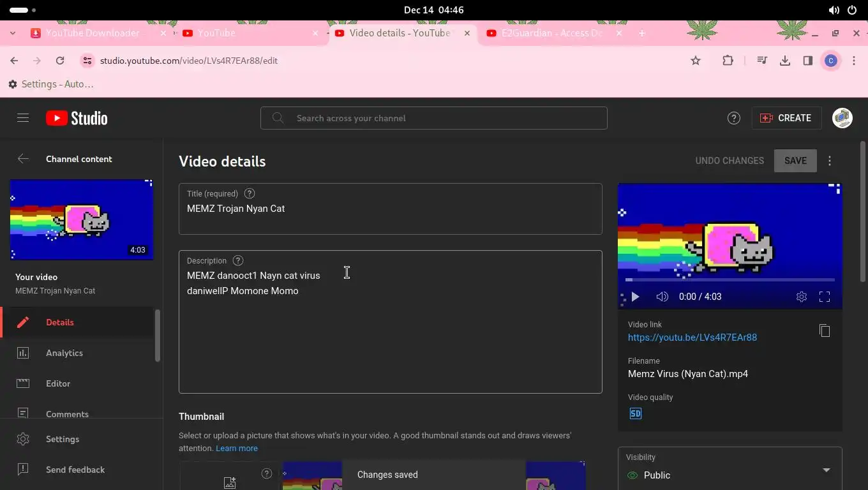The image size is (868, 490).
Task: Click the upload thumbnail image icon
Action: pos(230,483)
